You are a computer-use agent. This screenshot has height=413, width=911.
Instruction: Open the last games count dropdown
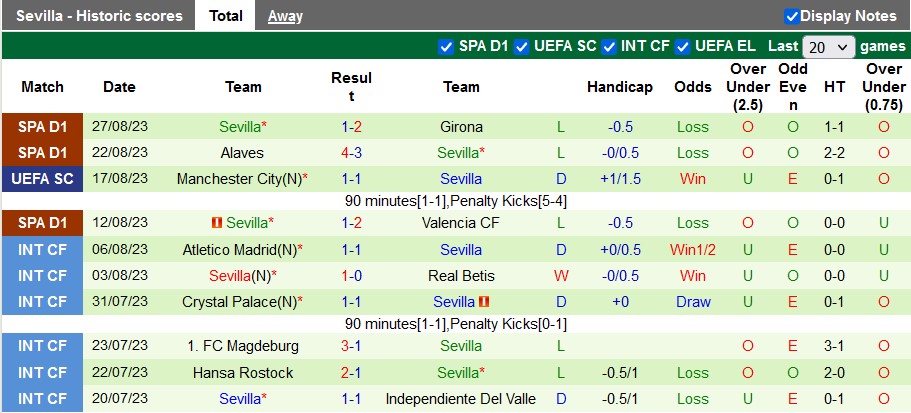[828, 47]
